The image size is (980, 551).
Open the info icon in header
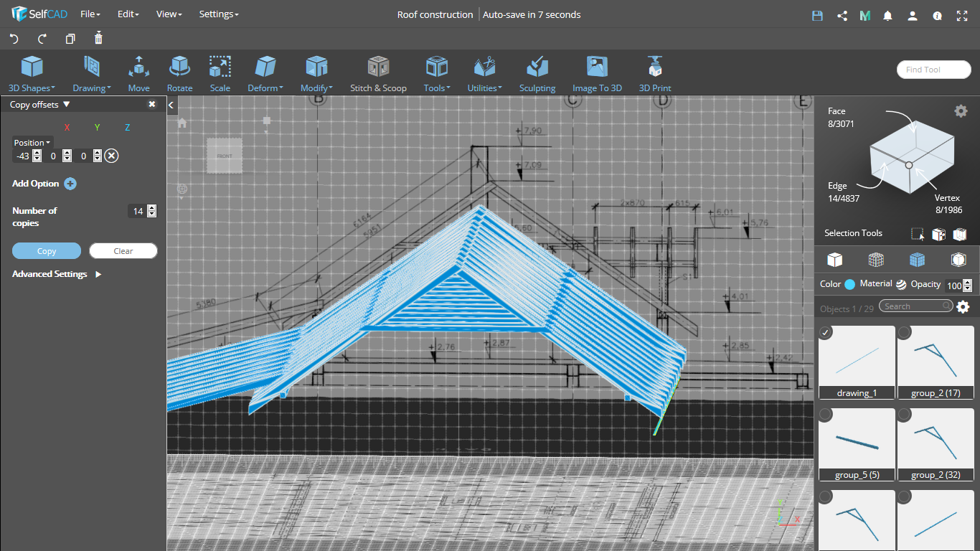click(x=937, y=15)
